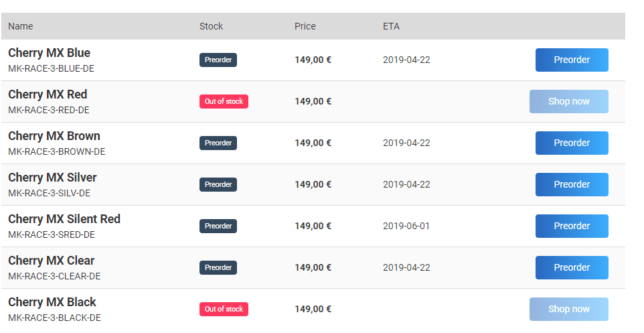Image resolution: width=644 pixels, height=333 pixels.
Task: Click SKU text MK-RACE-3-BROWN-DE
Action: [56, 151]
